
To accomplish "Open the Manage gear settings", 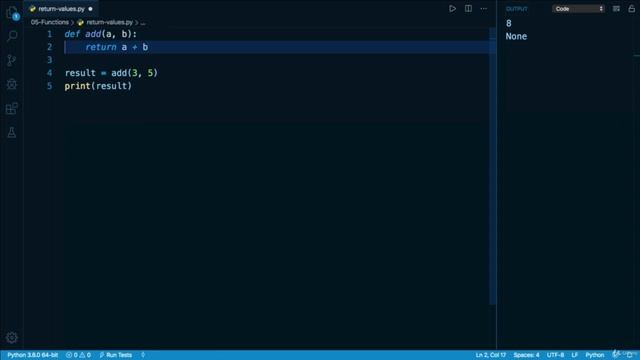I will [x=12, y=338].
